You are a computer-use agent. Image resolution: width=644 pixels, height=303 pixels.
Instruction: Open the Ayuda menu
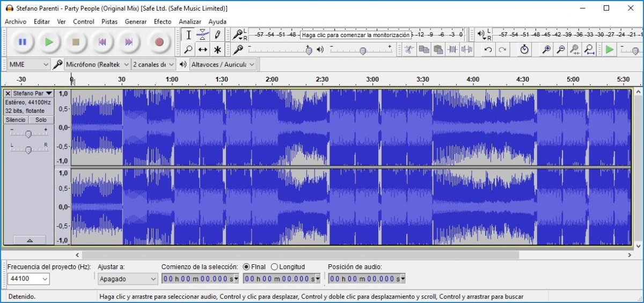(217, 21)
